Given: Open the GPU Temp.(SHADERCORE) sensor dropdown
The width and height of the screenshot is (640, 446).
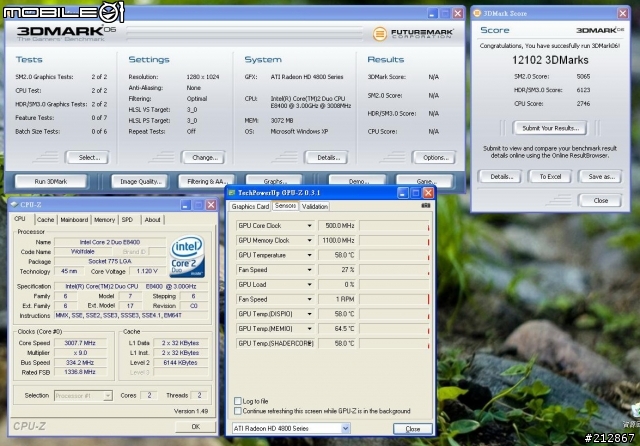Looking at the screenshot, I should click(x=309, y=343).
